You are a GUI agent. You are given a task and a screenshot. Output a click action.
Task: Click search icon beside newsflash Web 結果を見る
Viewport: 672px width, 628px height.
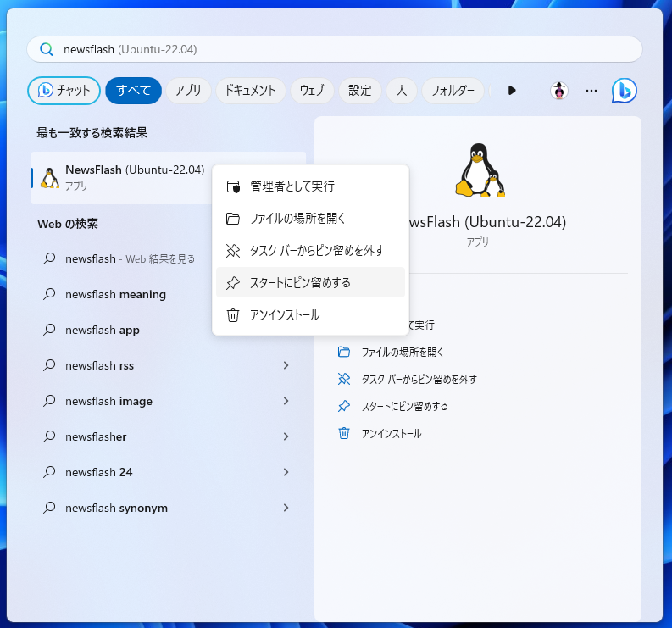[49, 258]
